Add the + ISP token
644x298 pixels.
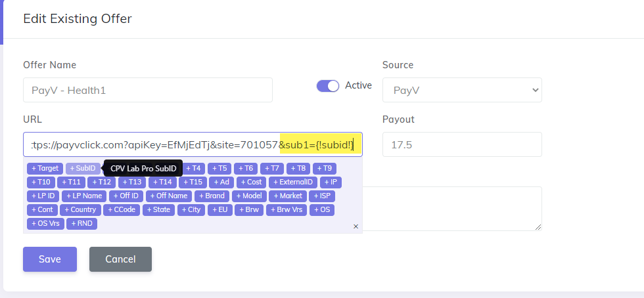coord(322,196)
